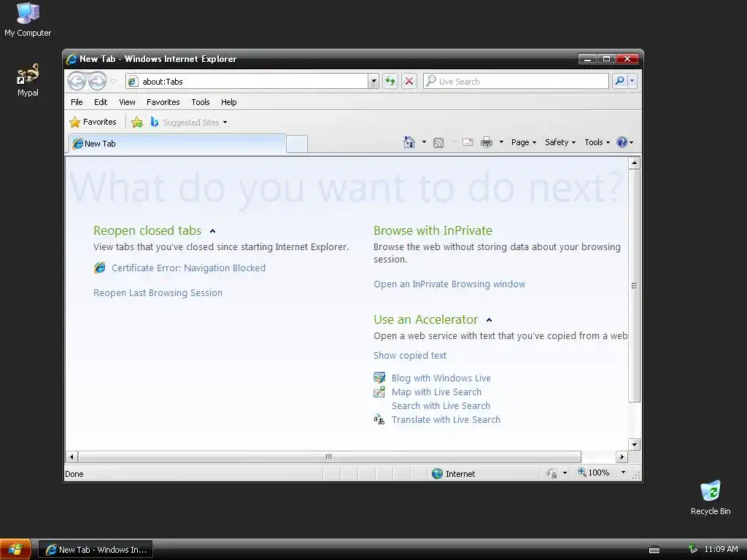Click Reopen Last Browsing Session link

[x=158, y=293]
